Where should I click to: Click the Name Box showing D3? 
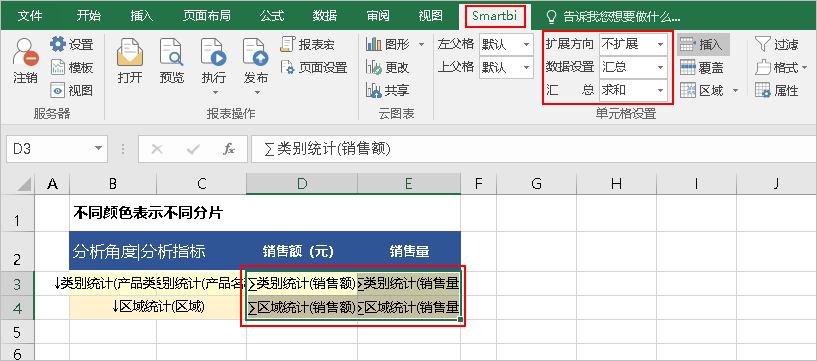57,150
